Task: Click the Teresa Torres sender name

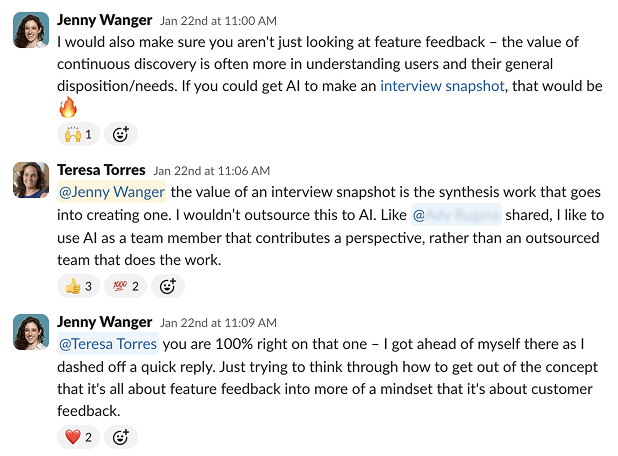Action: tap(101, 170)
